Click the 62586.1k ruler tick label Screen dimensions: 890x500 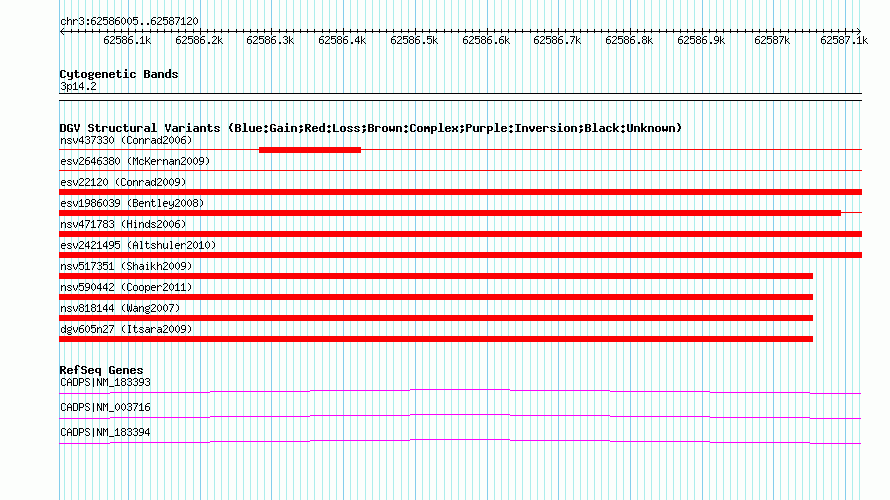pos(127,41)
